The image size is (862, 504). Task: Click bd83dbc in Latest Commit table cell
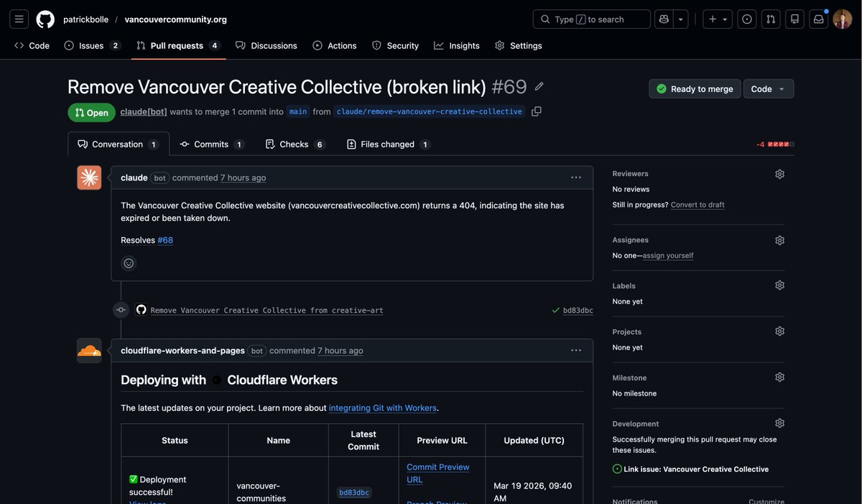354,493
